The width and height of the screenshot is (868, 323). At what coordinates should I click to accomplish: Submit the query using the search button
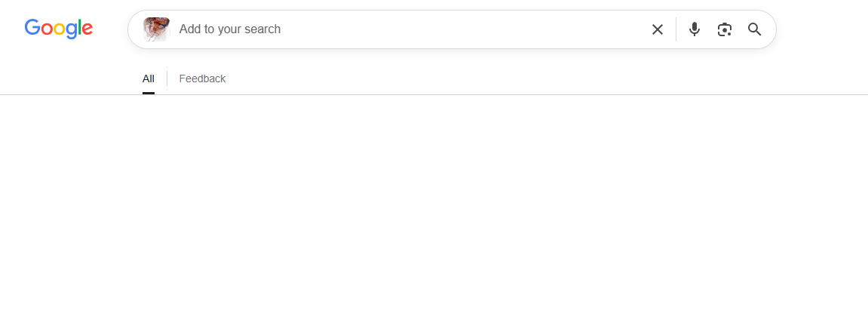(x=755, y=29)
